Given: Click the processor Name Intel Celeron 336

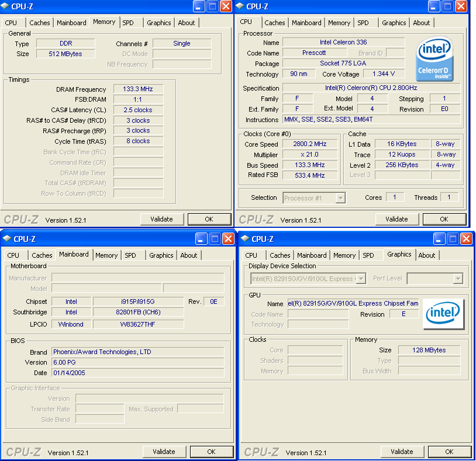Looking at the screenshot, I should 344,42.
